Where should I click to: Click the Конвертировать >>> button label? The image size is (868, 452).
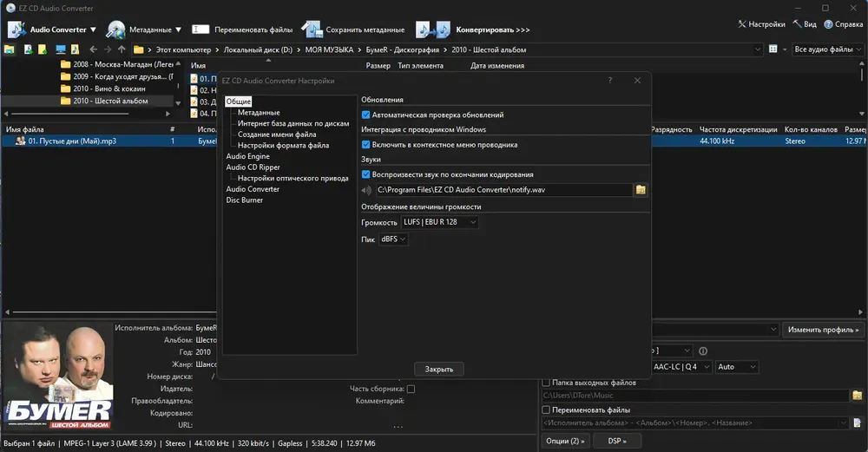493,29
